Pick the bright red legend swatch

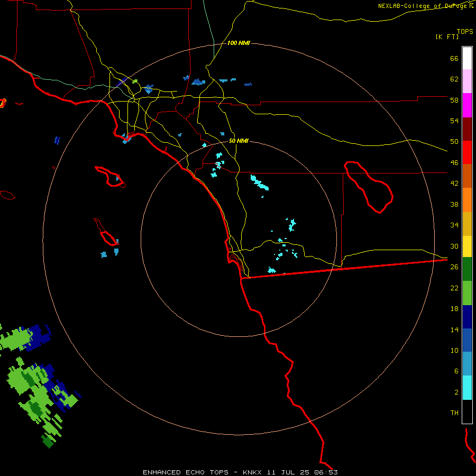[x=467, y=153]
